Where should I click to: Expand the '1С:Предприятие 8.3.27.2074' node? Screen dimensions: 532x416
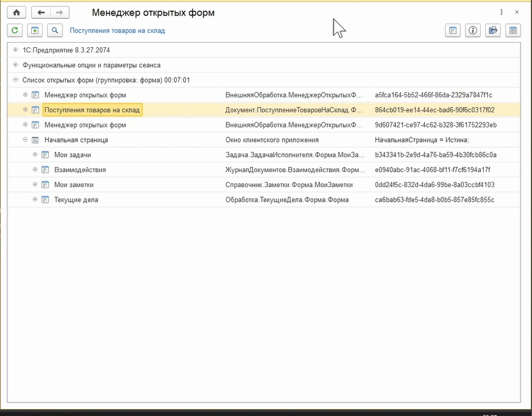pyautogui.click(x=15, y=50)
